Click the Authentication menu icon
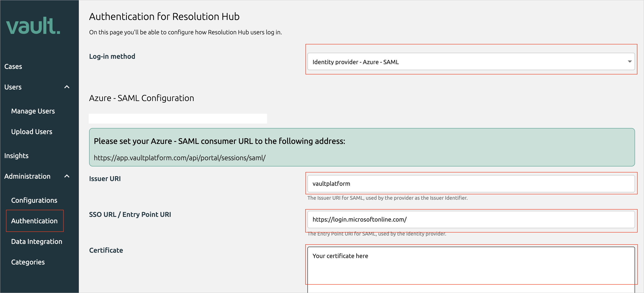This screenshot has width=644, height=293. click(34, 221)
